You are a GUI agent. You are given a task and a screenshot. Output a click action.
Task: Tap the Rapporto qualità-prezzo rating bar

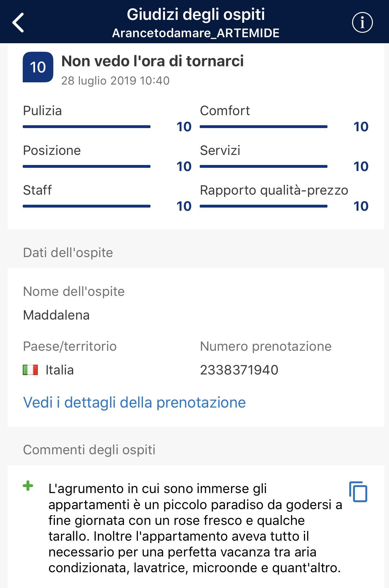[263, 206]
